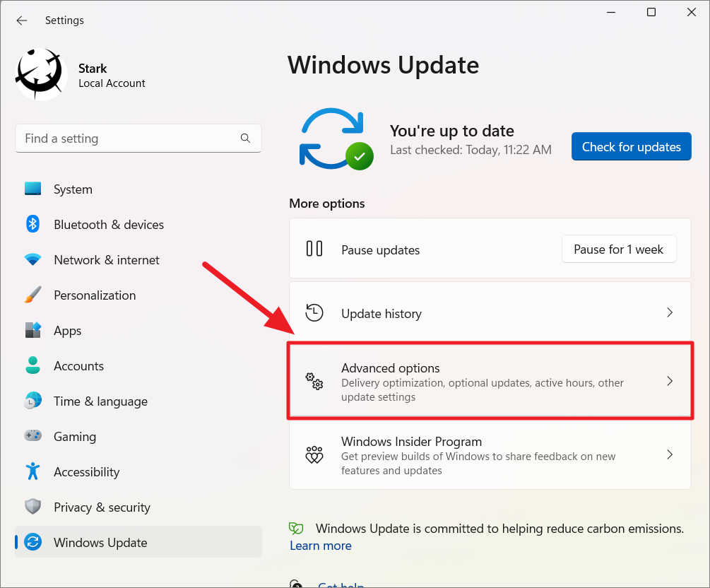Image resolution: width=710 pixels, height=588 pixels.
Task: Click the large update status sync icon
Action: 336,139
